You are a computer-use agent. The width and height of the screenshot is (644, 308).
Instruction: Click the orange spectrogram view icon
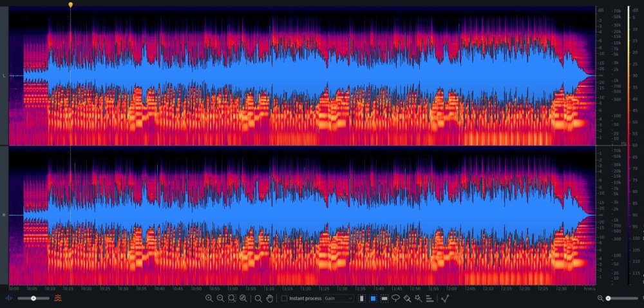click(58, 298)
